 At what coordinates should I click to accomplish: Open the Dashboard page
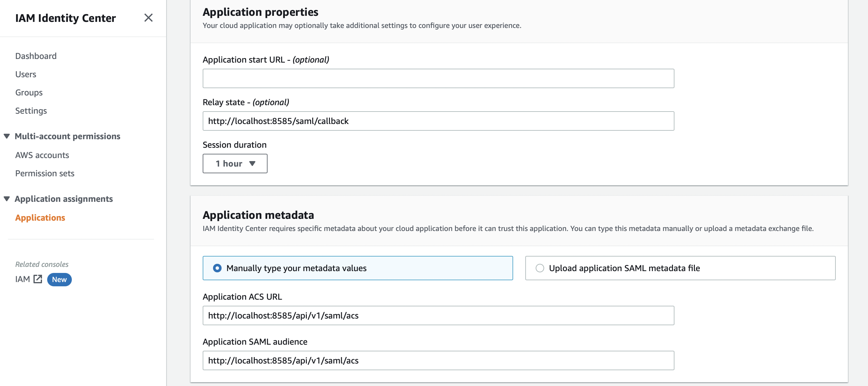point(36,56)
